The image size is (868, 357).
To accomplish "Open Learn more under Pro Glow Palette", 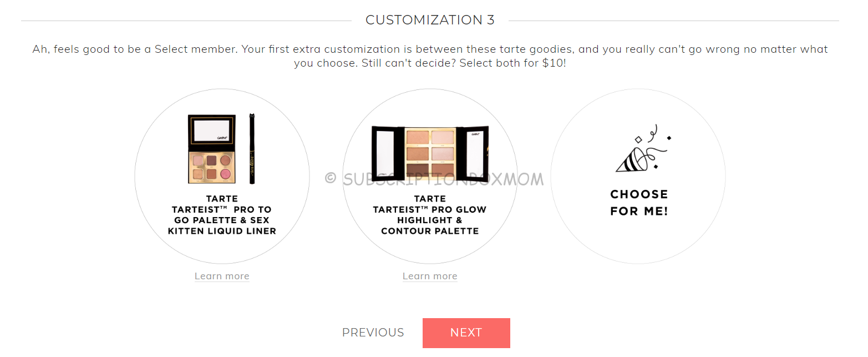I will [x=430, y=276].
